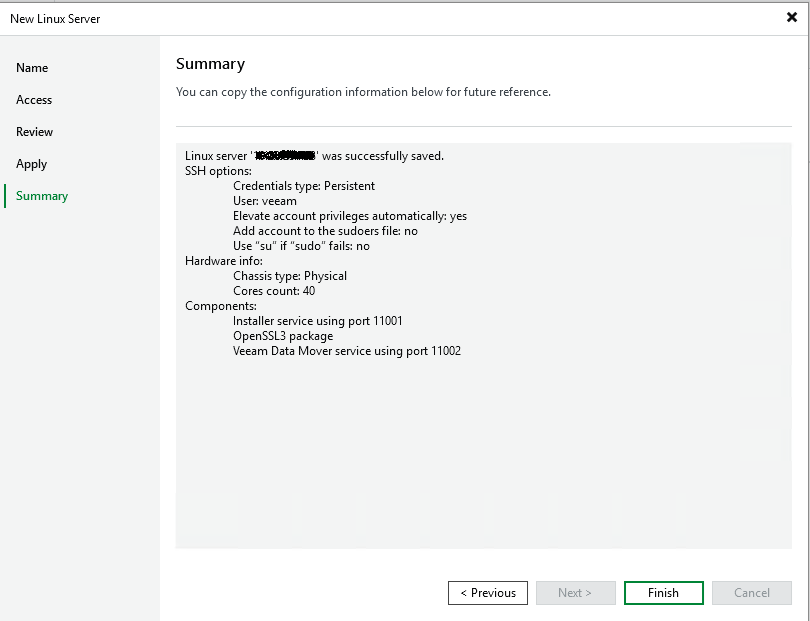Click the User: veeam line

265,201
